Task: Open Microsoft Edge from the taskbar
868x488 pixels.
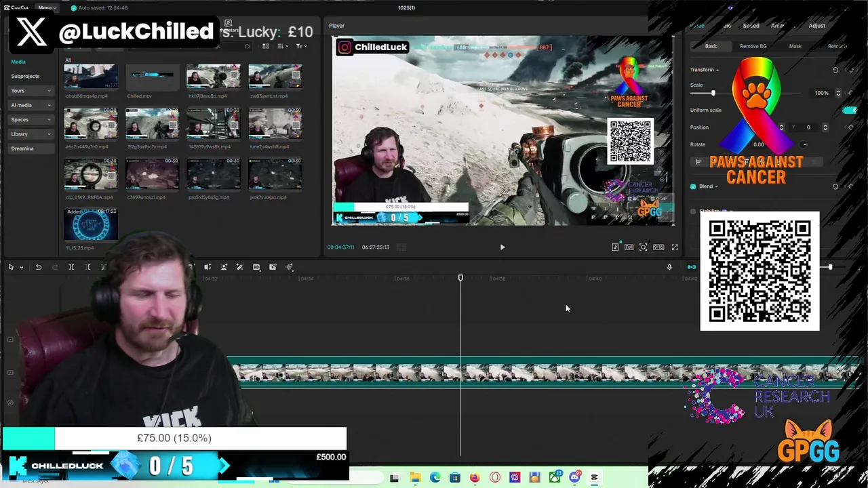Action: [435, 478]
